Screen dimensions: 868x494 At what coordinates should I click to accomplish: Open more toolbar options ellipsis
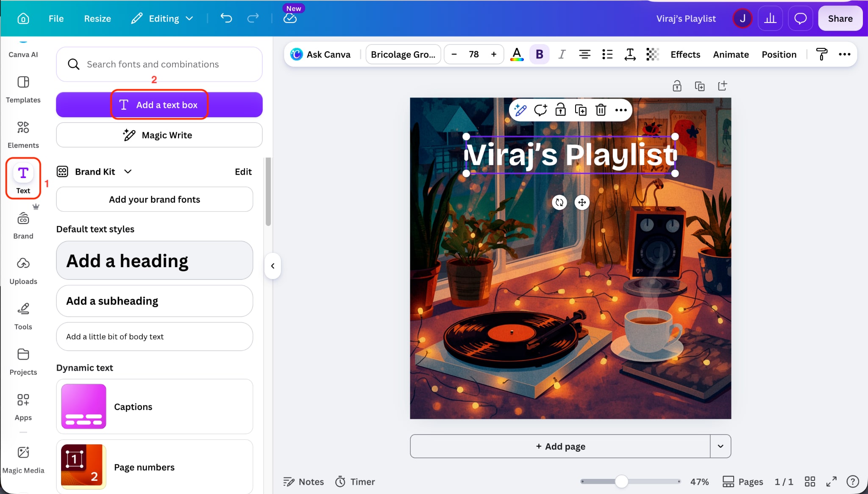click(844, 54)
